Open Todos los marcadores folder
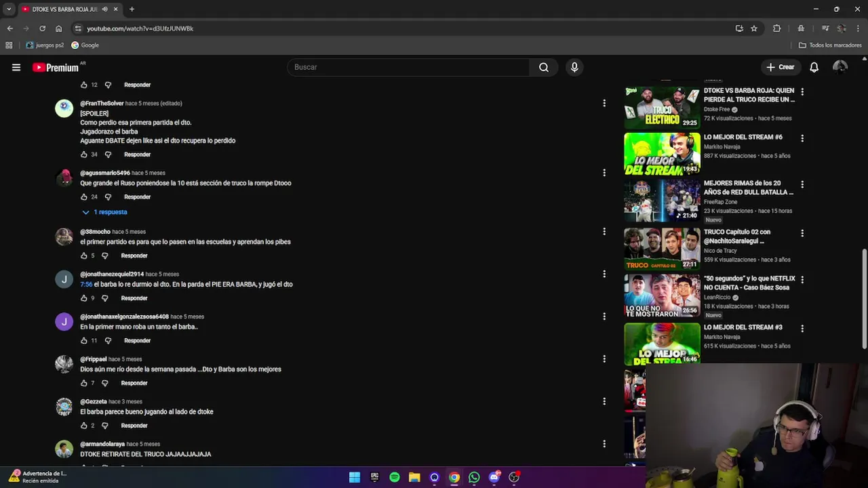The width and height of the screenshot is (868, 488). point(830,45)
